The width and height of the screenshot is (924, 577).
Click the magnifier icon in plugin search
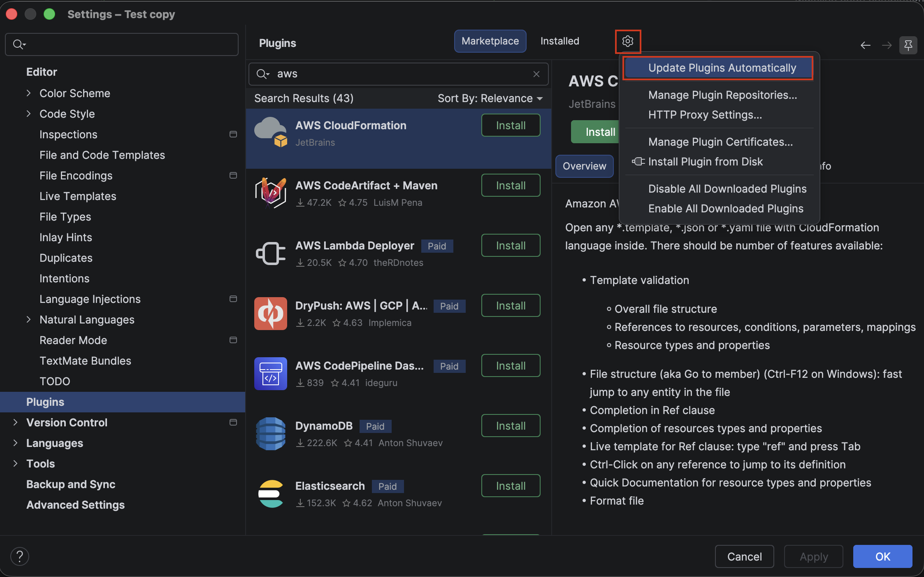(263, 74)
